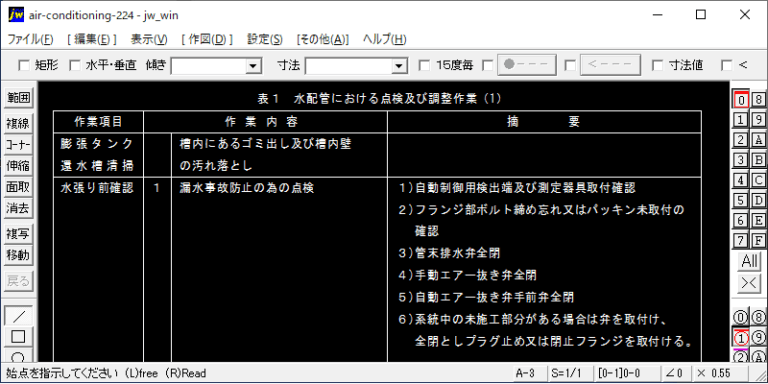This screenshot has width=768, height=384.
Task: Click the A-3 paper size status
Action: coord(529,373)
